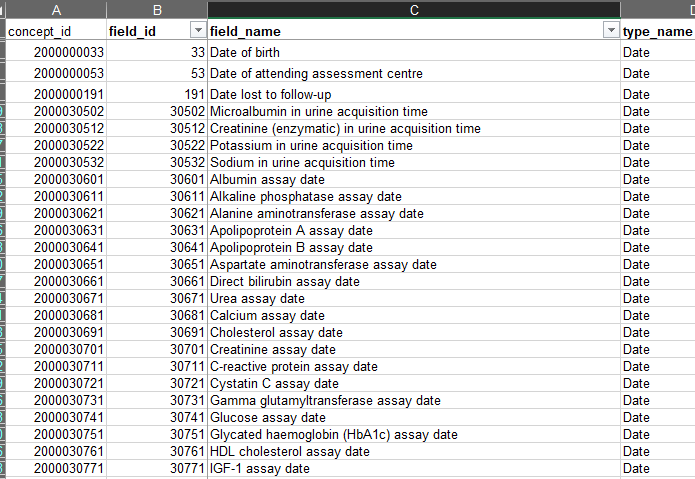The image size is (695, 479).
Task: Select field_id cell 30502
Action: tap(157, 111)
